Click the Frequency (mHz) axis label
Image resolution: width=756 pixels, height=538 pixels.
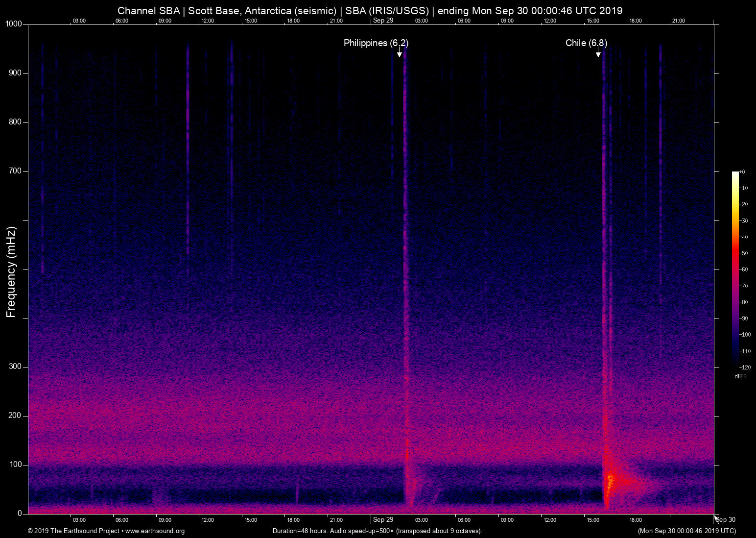coord(11,272)
